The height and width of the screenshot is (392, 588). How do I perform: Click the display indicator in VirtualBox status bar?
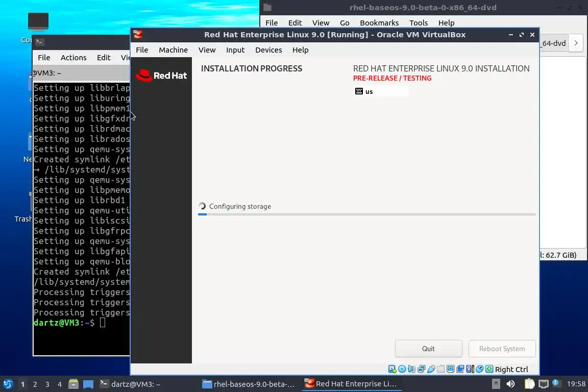click(x=450, y=369)
